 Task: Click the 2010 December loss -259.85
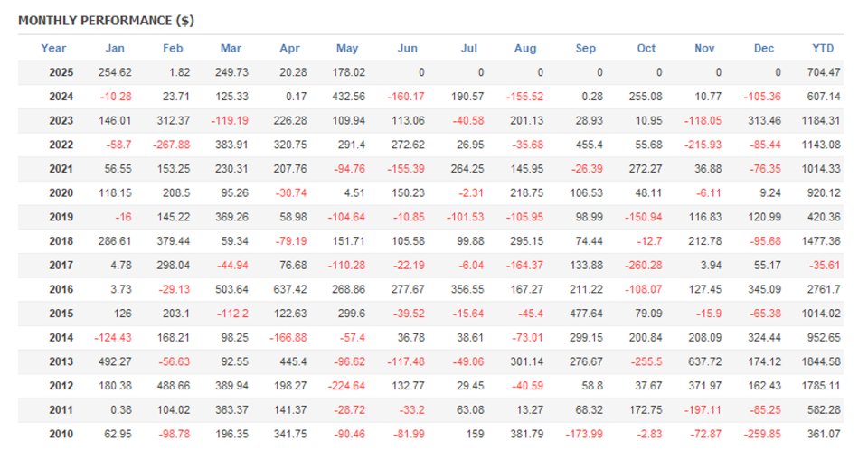coord(764,433)
